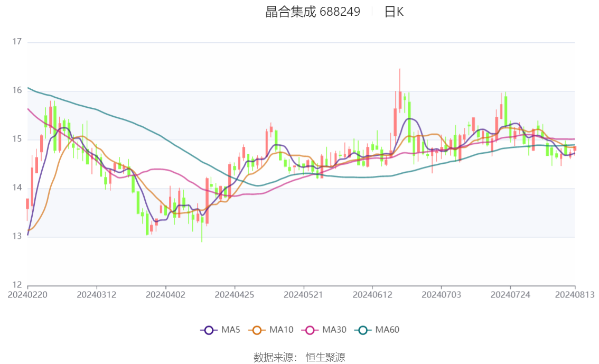
Task: Select the 日K period label
Action: (394, 12)
